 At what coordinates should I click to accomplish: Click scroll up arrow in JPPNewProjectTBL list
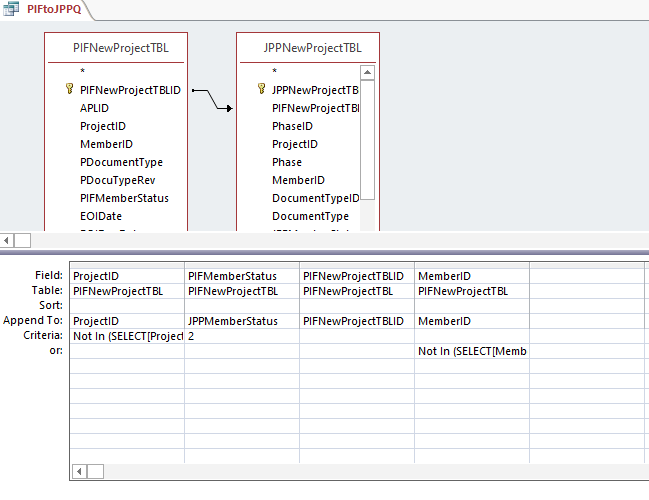point(367,72)
